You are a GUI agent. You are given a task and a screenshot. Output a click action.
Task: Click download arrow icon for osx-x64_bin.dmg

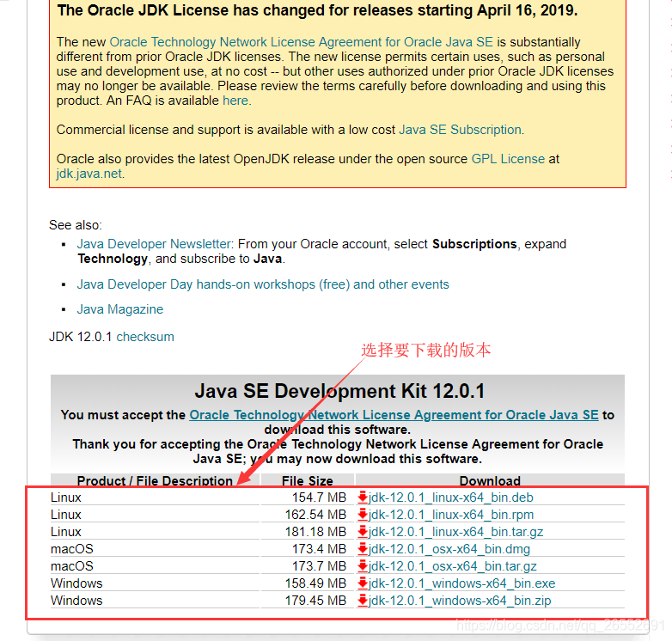(363, 548)
